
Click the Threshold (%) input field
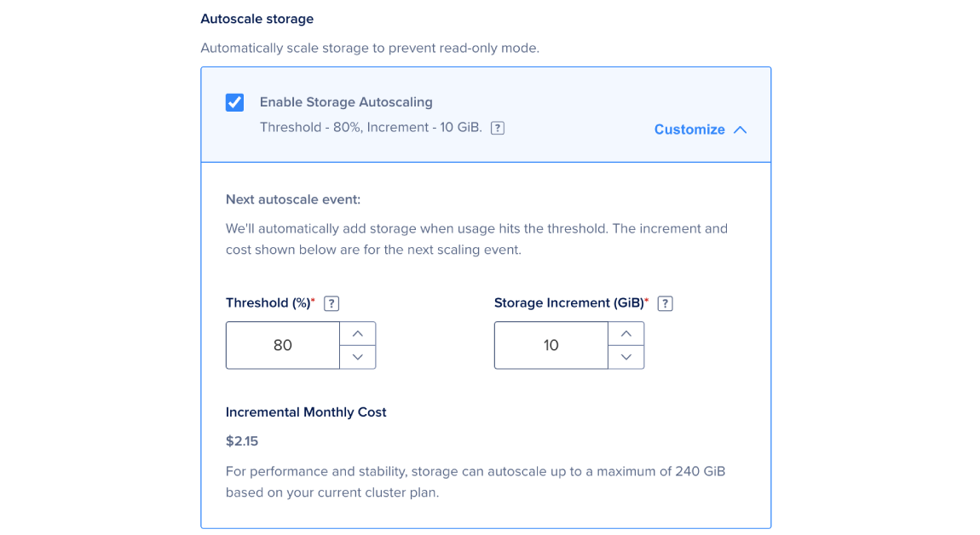point(283,345)
